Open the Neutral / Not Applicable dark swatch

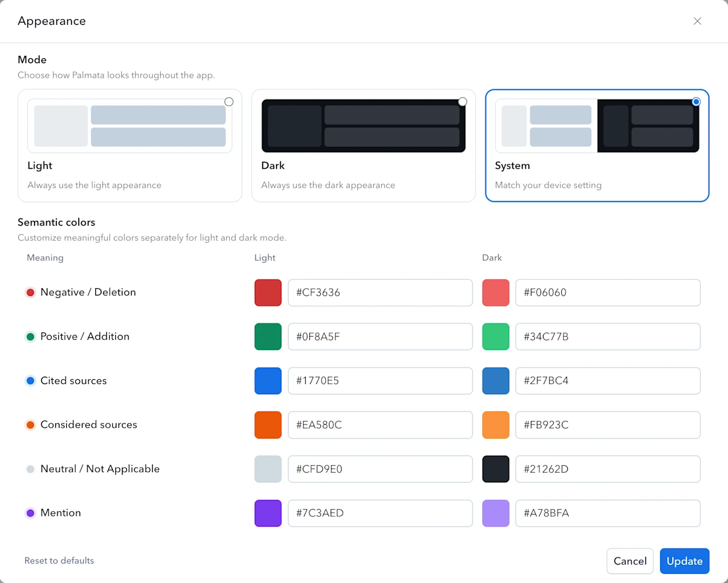[x=496, y=469]
